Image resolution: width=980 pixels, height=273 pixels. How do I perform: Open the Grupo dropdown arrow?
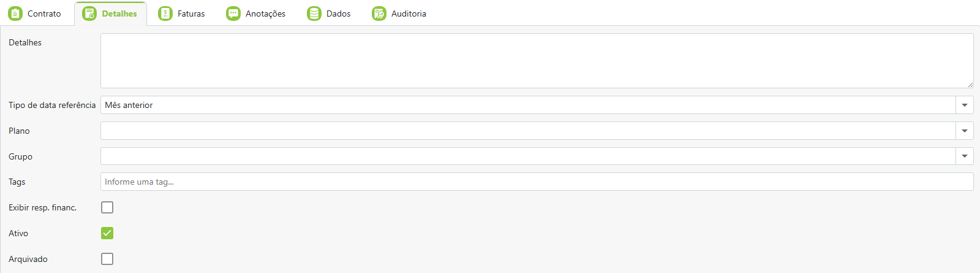[965, 156]
